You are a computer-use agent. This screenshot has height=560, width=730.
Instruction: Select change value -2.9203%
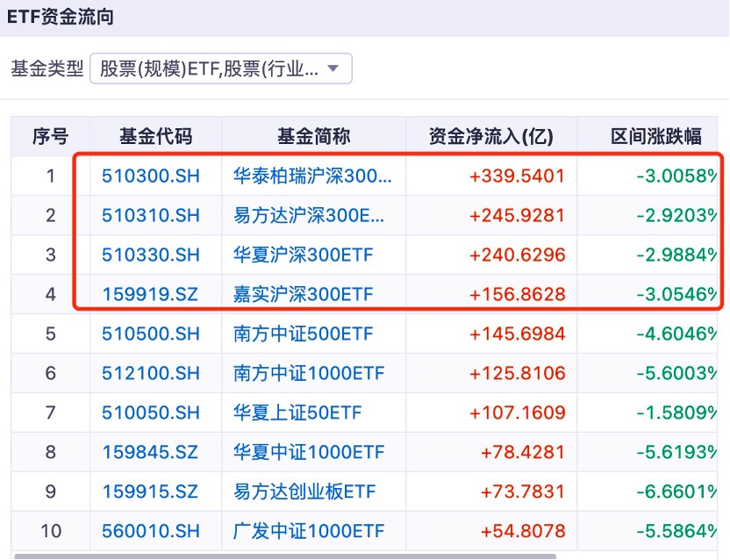(676, 215)
